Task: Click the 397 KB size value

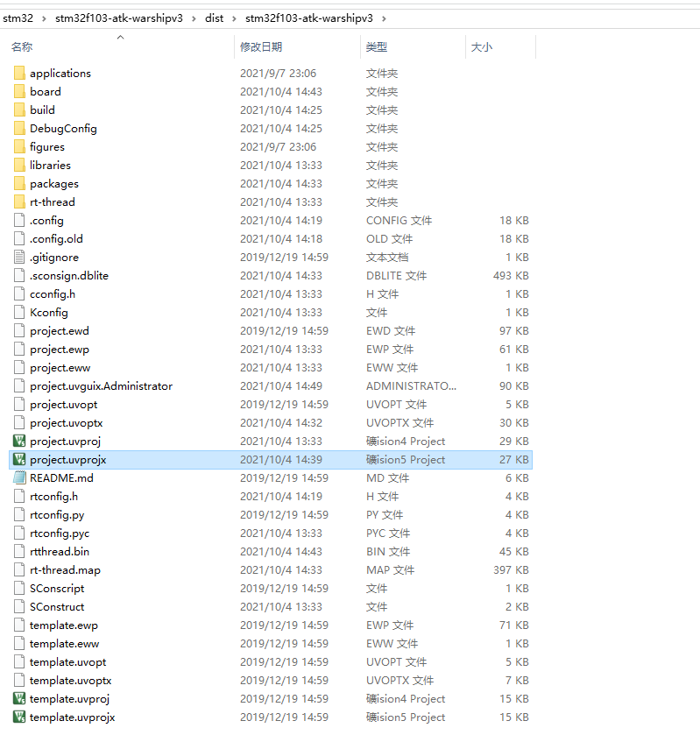Action: 511,570
